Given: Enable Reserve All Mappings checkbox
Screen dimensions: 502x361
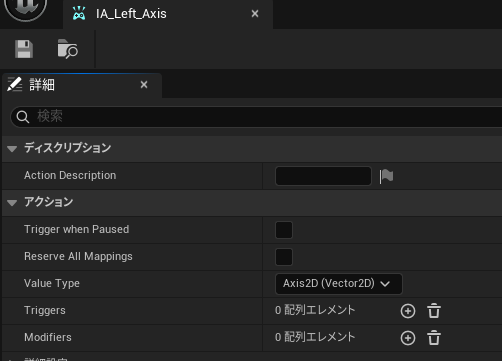Looking at the screenshot, I should 284,257.
